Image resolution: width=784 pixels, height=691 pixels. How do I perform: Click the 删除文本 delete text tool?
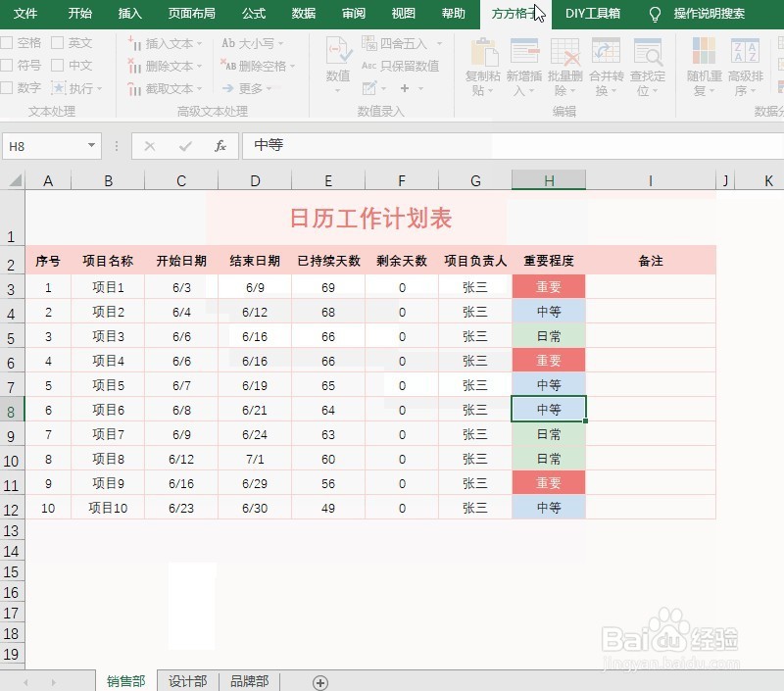point(161,66)
